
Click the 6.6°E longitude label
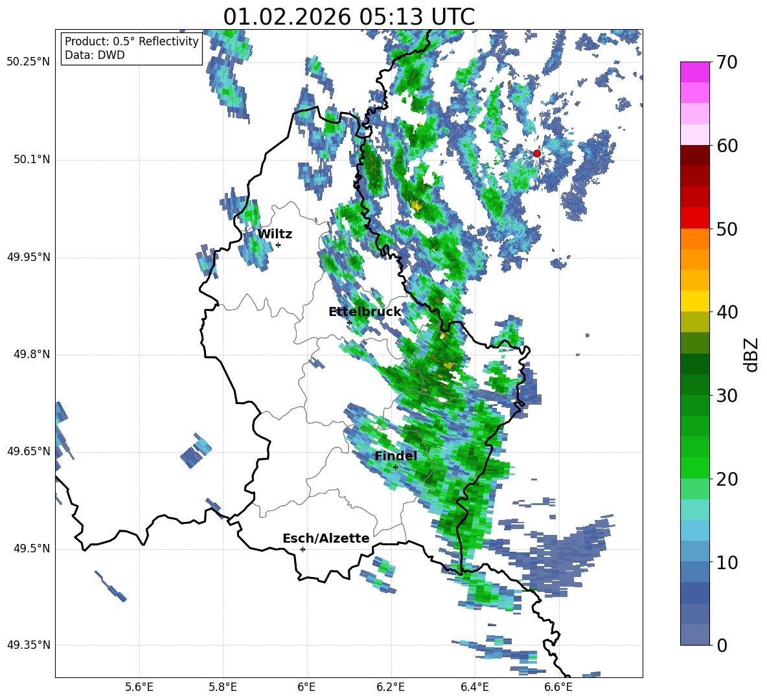(x=558, y=687)
